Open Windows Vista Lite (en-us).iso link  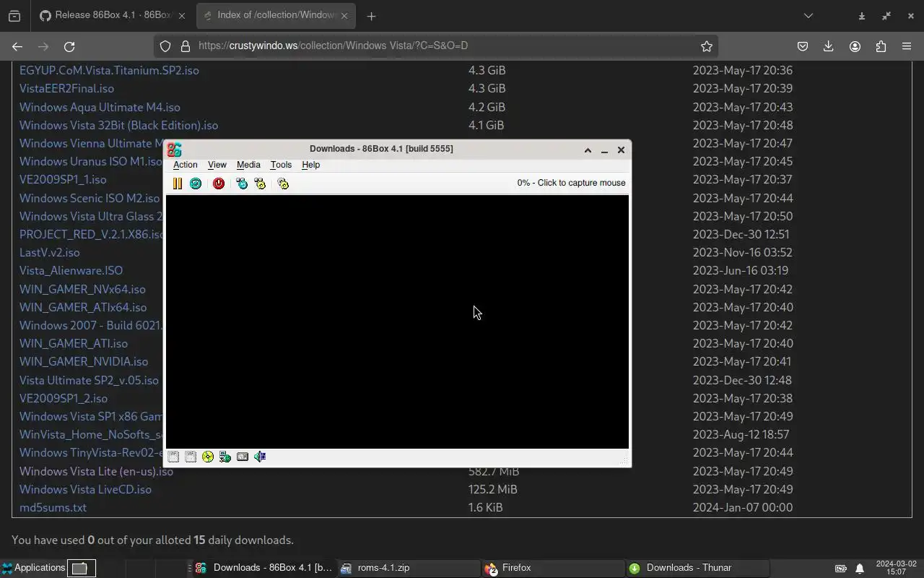tap(96, 471)
